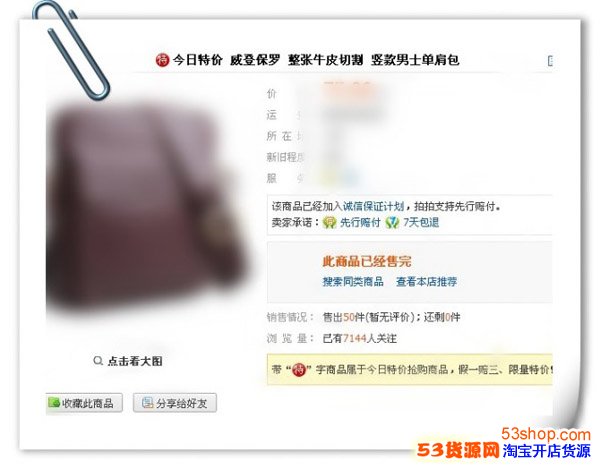Click the partially visible icon at title row's right edge
Screen dimensions: 600x469
[x=550, y=60]
